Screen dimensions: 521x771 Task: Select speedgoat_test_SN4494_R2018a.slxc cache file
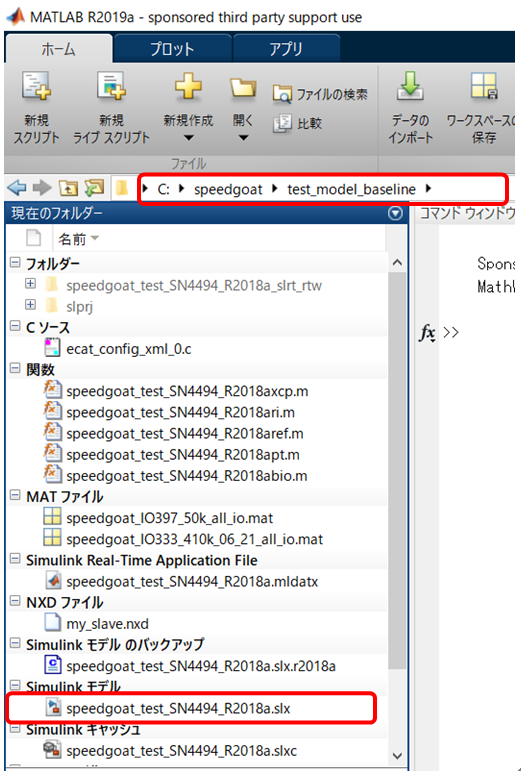[181, 751]
